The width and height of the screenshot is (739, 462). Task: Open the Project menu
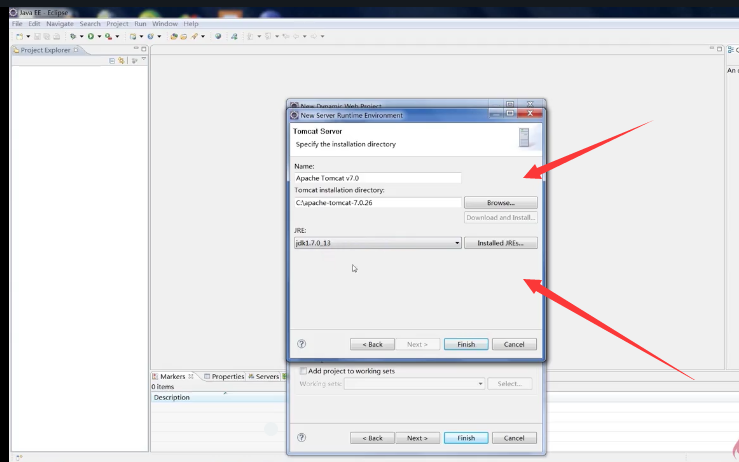(x=117, y=24)
